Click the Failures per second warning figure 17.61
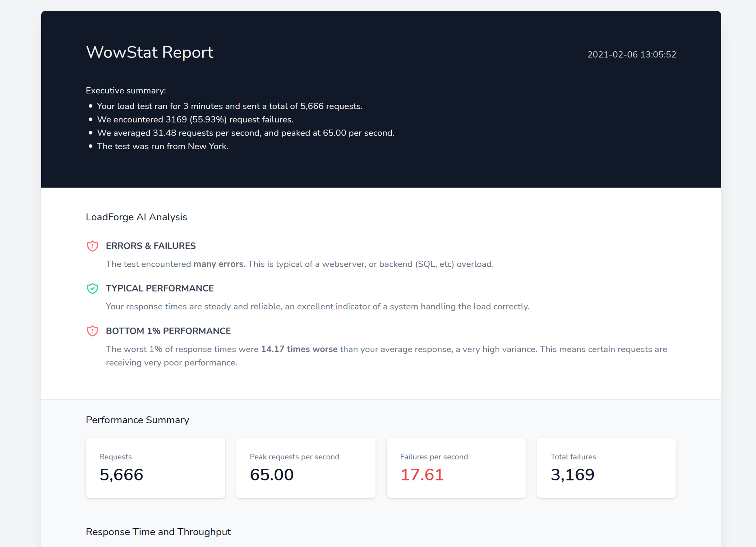Image resolution: width=756 pixels, height=547 pixels. click(x=422, y=475)
